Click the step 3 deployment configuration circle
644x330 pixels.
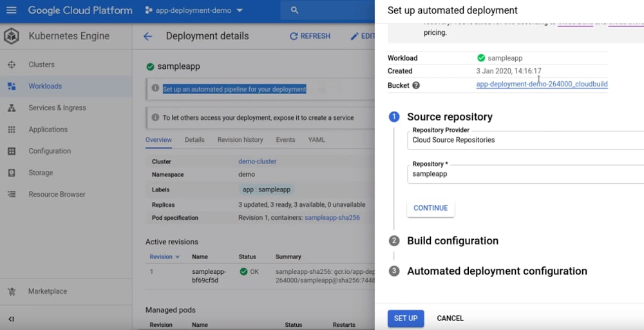(x=394, y=271)
